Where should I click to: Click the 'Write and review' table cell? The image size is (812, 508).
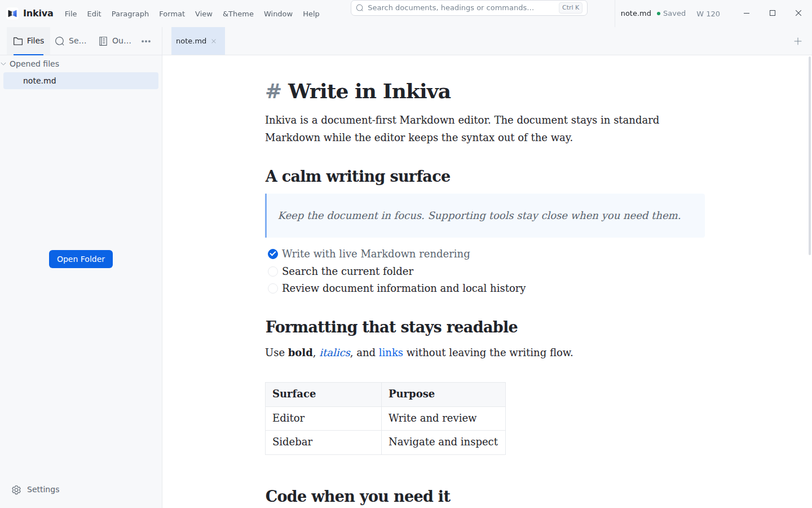click(443, 419)
